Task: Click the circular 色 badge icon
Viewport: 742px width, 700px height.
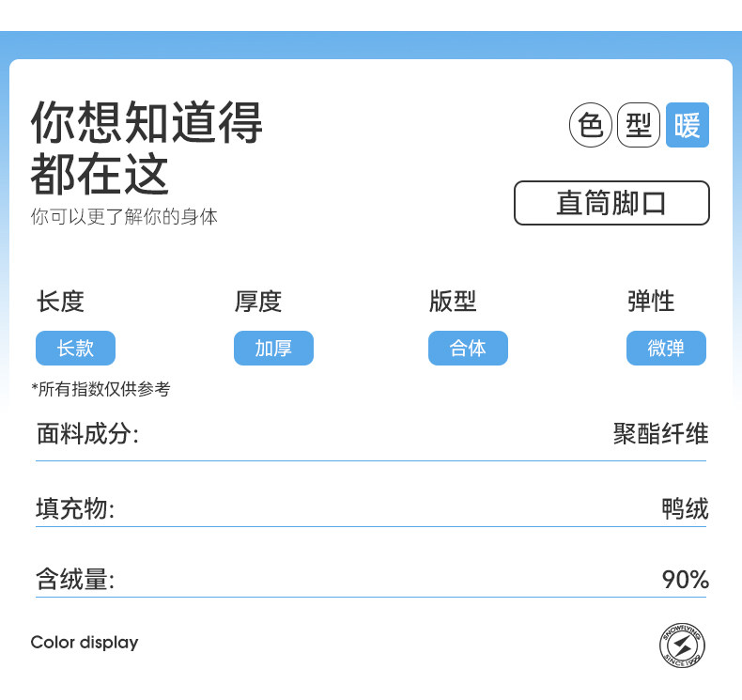Action: click(591, 125)
